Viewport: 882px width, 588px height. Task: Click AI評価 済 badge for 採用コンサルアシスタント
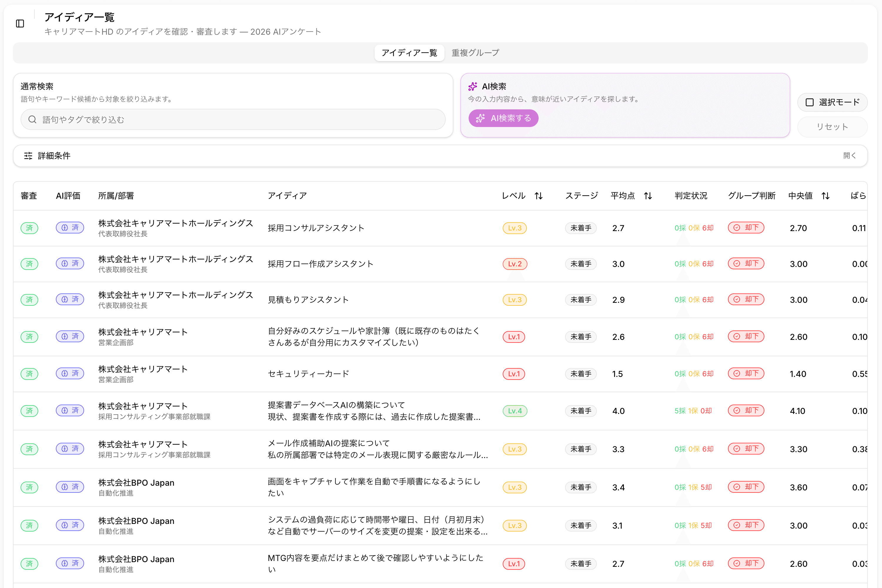[x=70, y=228]
